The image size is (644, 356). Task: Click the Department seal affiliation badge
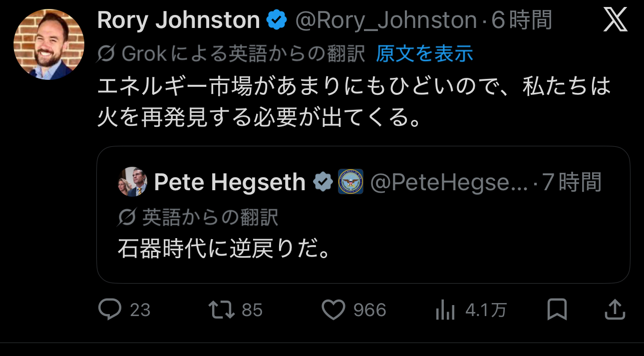click(x=350, y=182)
